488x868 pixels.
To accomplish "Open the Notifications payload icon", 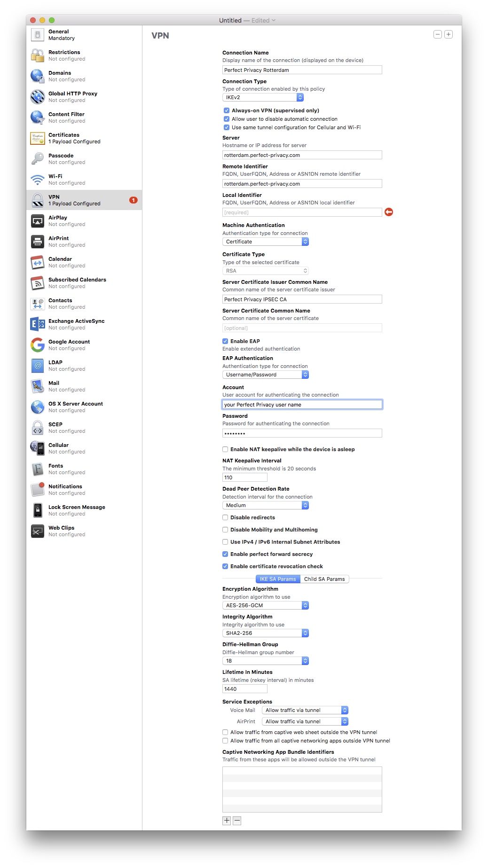I will (38, 490).
